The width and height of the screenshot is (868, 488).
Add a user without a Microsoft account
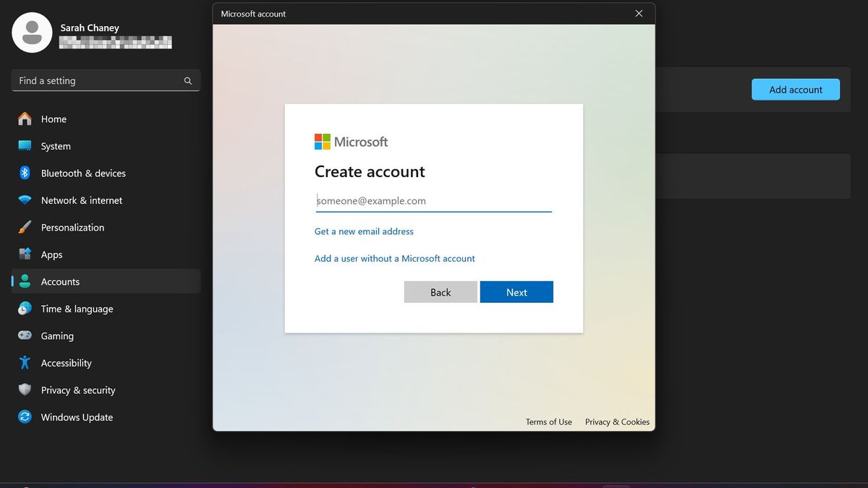click(x=394, y=258)
